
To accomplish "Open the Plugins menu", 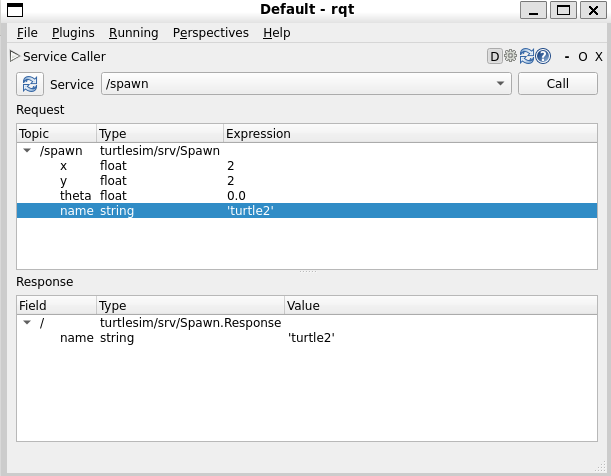I will pyautogui.click(x=73, y=32).
